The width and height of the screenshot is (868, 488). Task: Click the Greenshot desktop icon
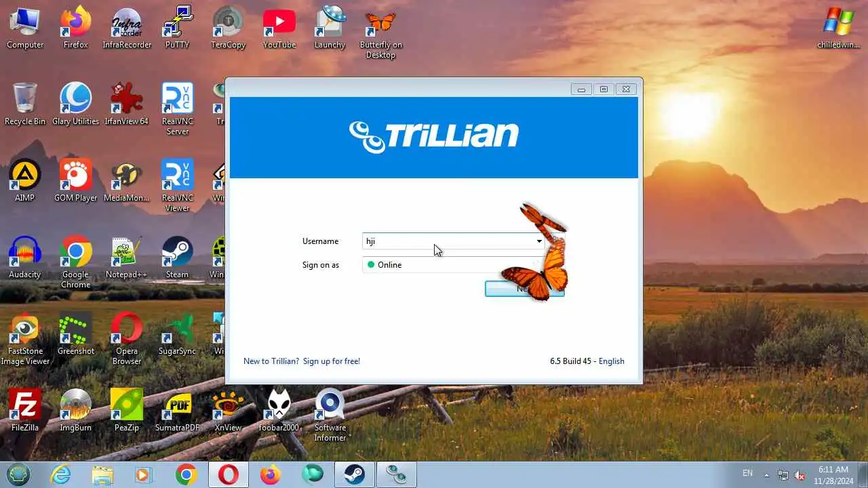[x=76, y=334]
